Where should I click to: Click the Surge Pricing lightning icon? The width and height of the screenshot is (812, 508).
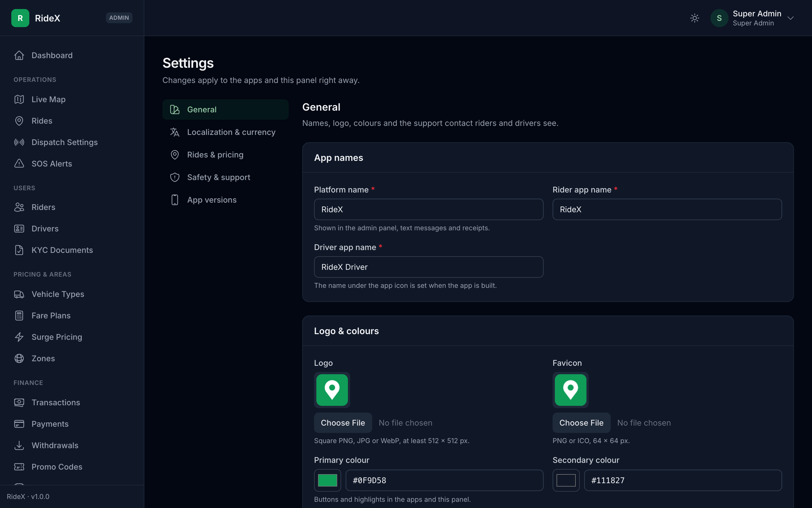19,337
